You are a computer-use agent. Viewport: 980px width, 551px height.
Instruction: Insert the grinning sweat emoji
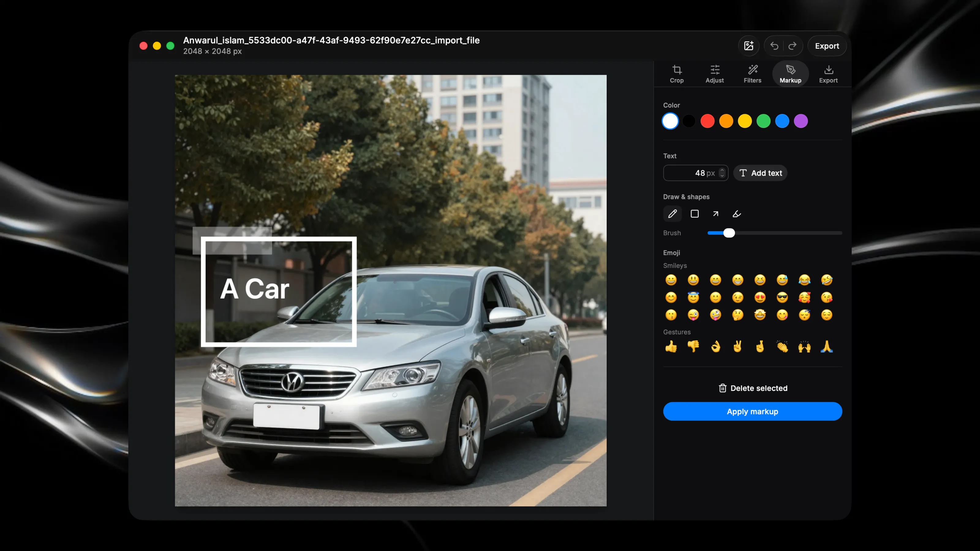[782, 280]
